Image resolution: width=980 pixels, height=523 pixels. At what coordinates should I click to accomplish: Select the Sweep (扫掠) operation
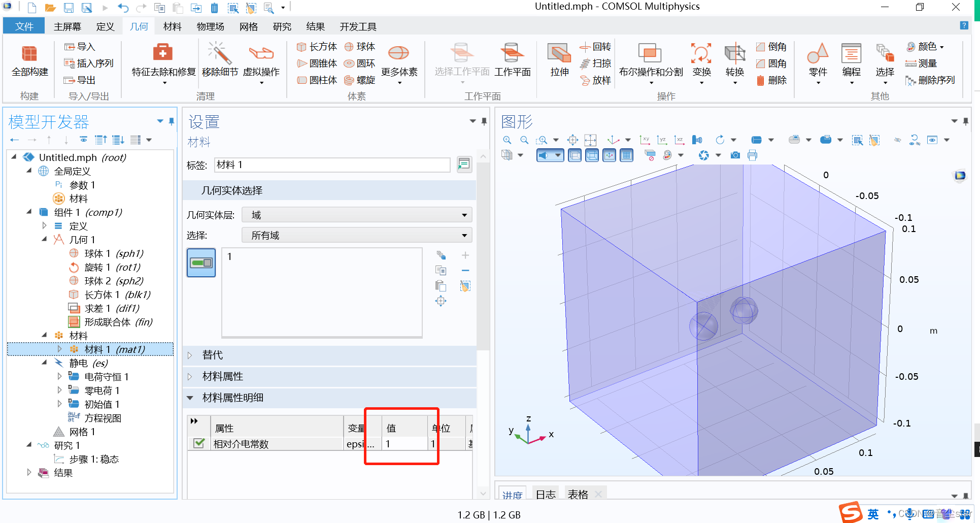coord(595,63)
